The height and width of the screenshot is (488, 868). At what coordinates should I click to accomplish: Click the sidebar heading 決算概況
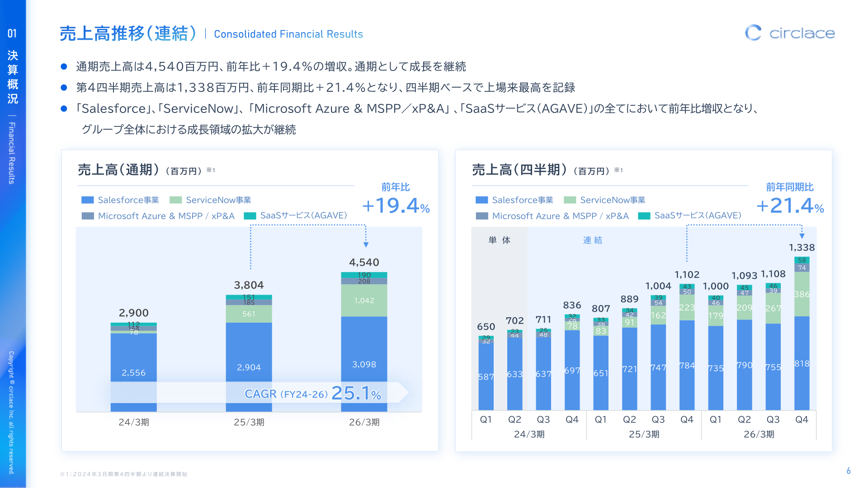[x=13, y=77]
